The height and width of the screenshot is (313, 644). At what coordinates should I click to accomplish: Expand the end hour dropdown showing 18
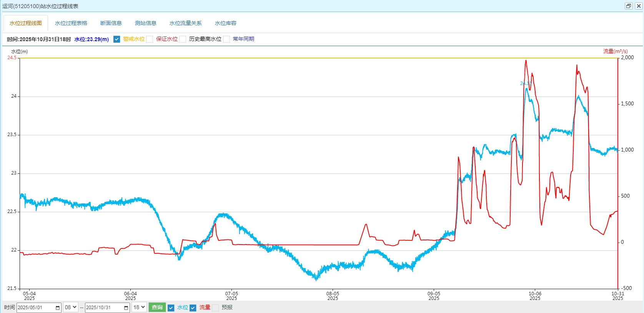pyautogui.click(x=139, y=307)
